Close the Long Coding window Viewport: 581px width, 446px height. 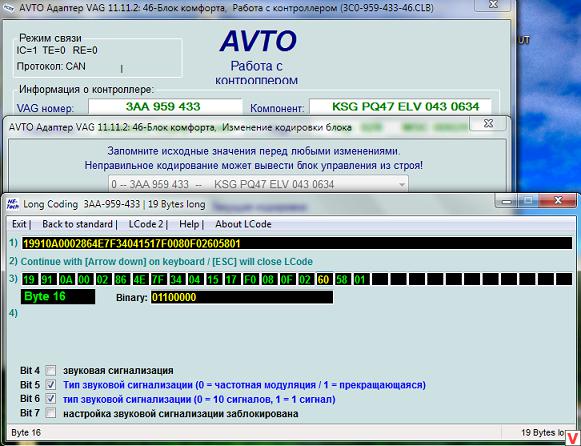pos(558,201)
